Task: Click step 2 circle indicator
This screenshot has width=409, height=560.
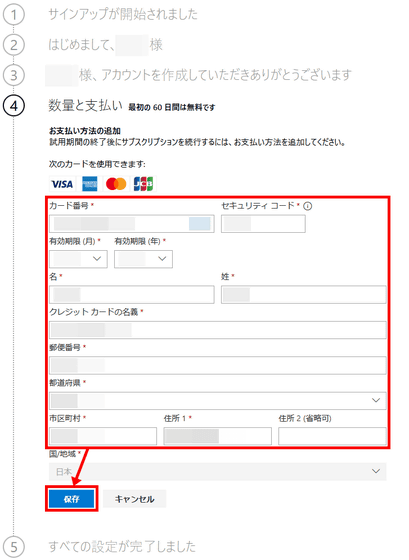Action: [14, 45]
